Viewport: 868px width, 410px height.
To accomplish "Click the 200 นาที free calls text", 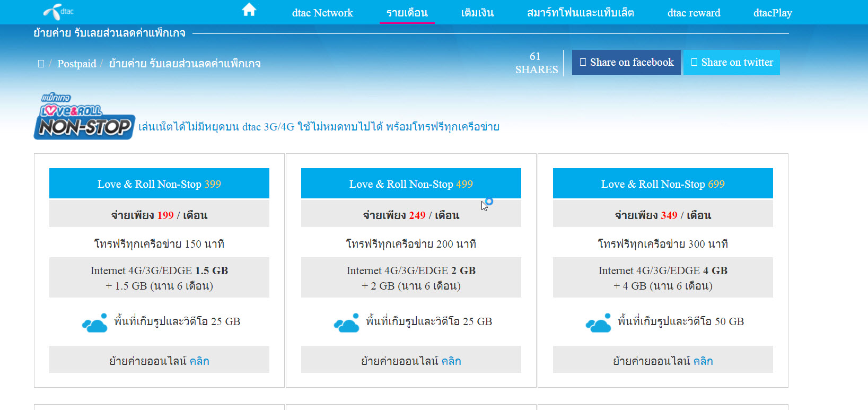I will (x=411, y=243).
